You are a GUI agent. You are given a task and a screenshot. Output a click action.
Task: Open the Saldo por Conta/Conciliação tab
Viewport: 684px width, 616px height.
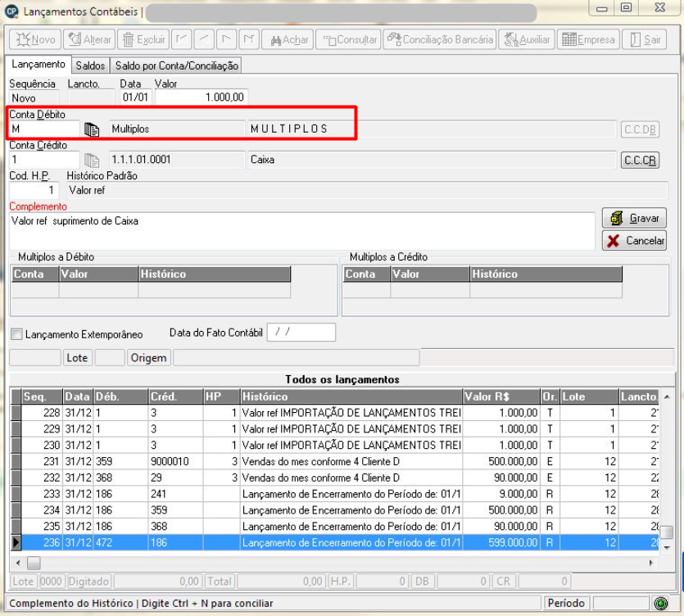tap(176, 66)
